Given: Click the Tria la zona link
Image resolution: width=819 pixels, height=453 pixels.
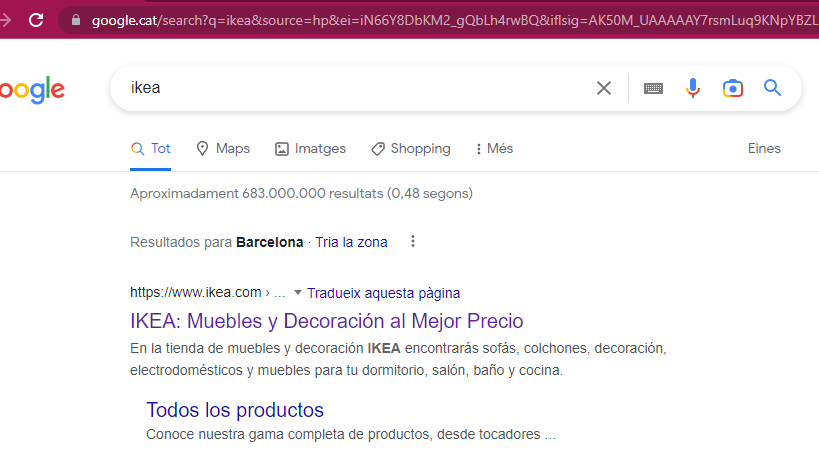Looking at the screenshot, I should click(x=352, y=242).
